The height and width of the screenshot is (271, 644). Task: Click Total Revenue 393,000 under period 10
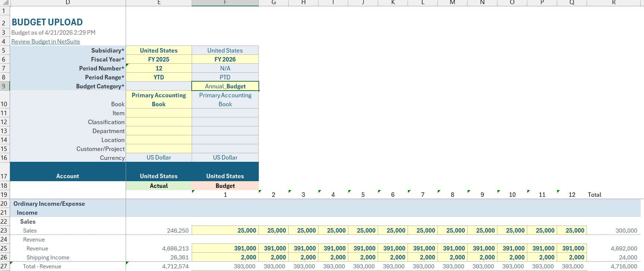pyautogui.click(x=513, y=266)
